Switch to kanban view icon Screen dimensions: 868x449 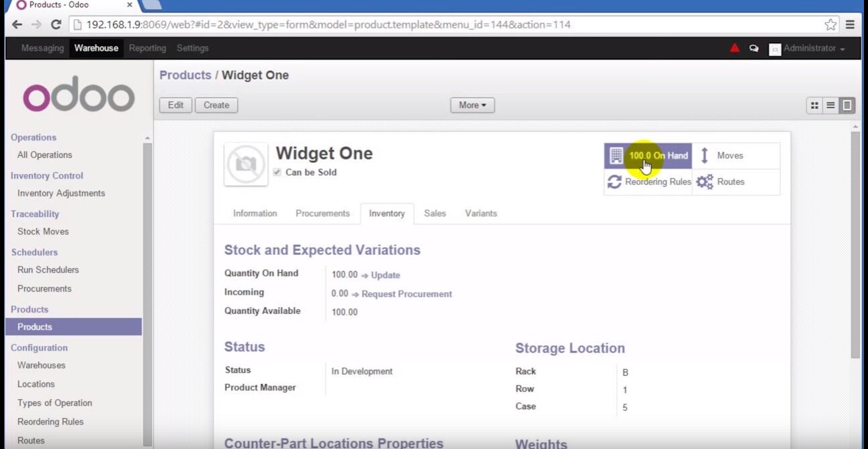click(x=814, y=105)
